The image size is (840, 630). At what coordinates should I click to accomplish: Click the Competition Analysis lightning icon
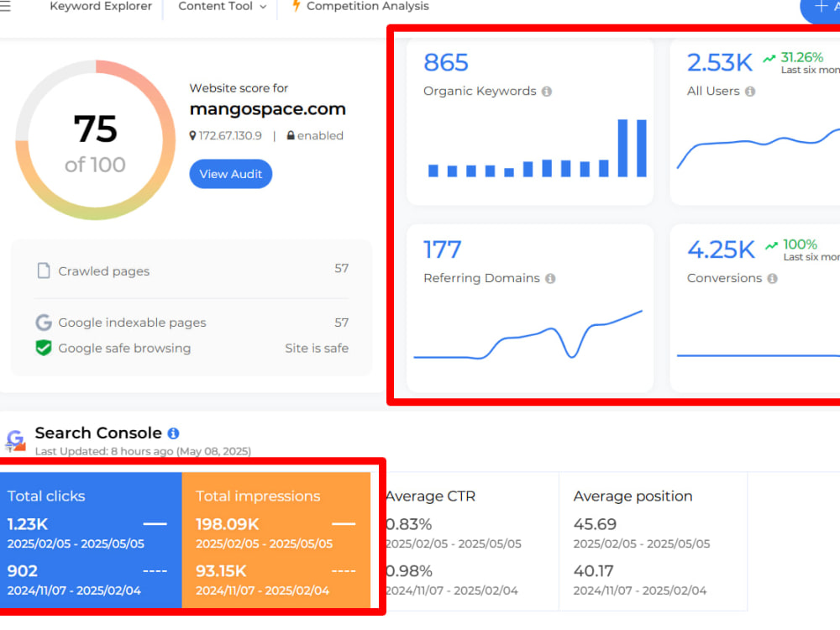pyautogui.click(x=296, y=6)
